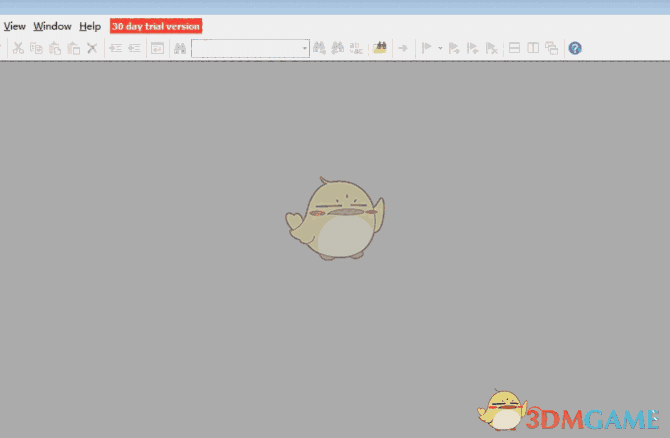This screenshot has width=670, height=438.
Task: Click the Cut scissors icon
Action: (19, 48)
